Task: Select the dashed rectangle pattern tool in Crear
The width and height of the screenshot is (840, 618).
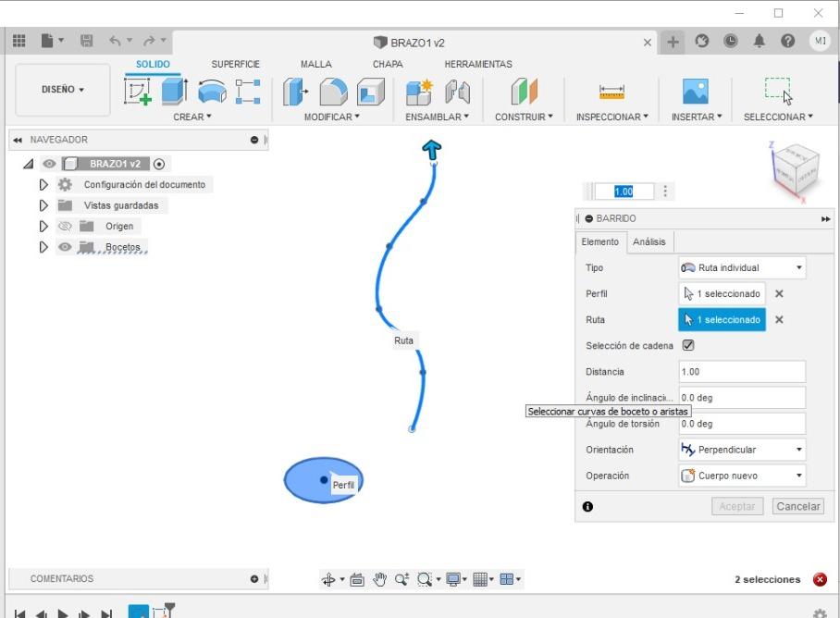Action: (x=248, y=91)
